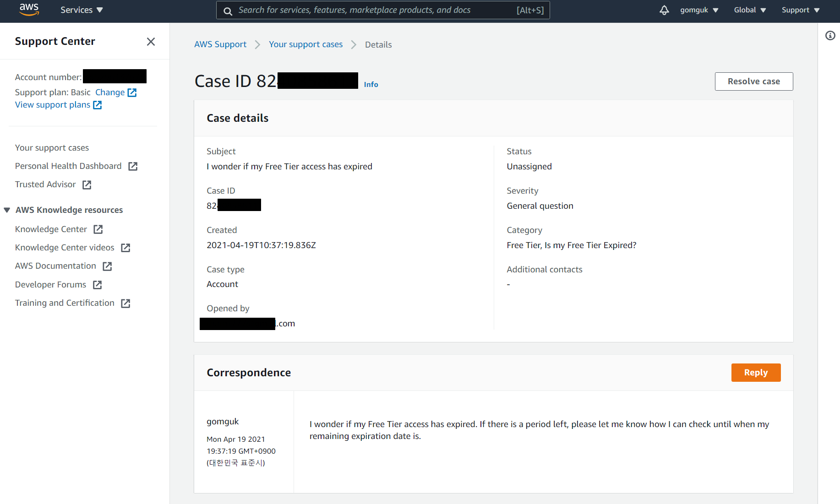The height and width of the screenshot is (504, 840).
Task: Click the created timestamp 2021-04-19T10:37:19.836Z
Action: [x=261, y=245]
